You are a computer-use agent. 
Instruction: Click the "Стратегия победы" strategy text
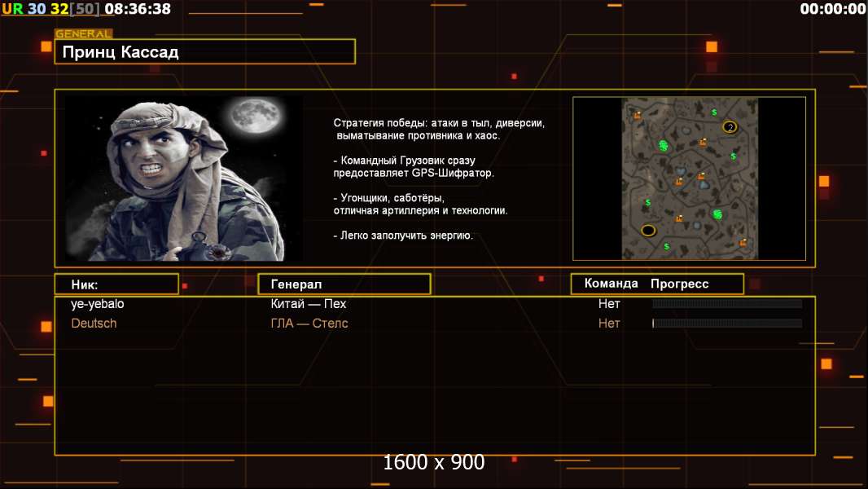click(x=439, y=129)
